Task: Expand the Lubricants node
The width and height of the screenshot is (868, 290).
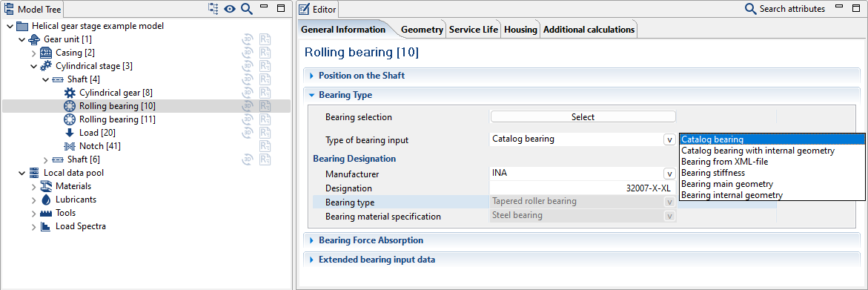Action: pos(34,200)
